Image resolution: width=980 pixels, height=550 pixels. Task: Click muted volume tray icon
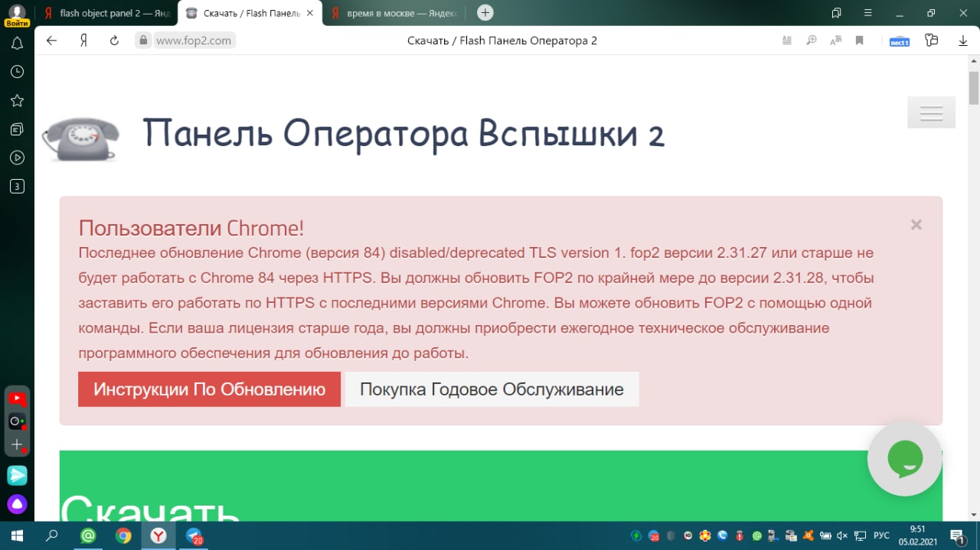[x=842, y=535]
